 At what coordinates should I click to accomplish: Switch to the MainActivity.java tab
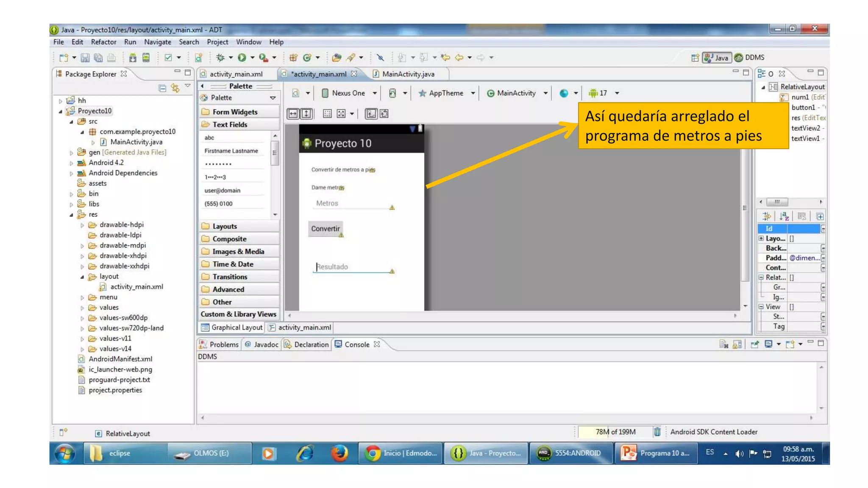pyautogui.click(x=408, y=74)
